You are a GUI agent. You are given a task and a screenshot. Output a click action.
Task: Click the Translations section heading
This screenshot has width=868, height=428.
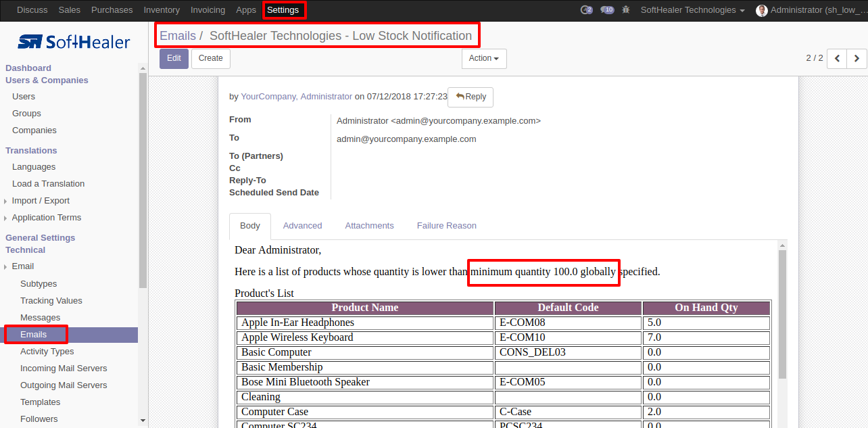(x=31, y=151)
